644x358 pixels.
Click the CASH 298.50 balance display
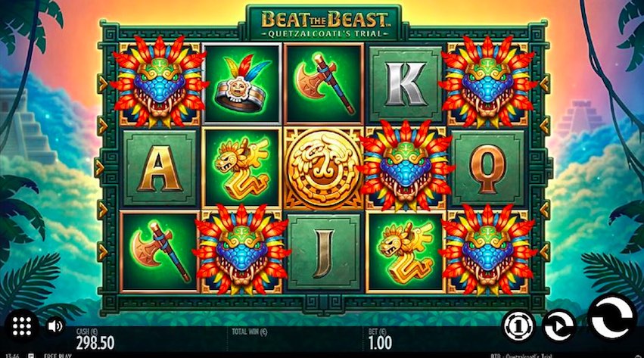pos(95,339)
